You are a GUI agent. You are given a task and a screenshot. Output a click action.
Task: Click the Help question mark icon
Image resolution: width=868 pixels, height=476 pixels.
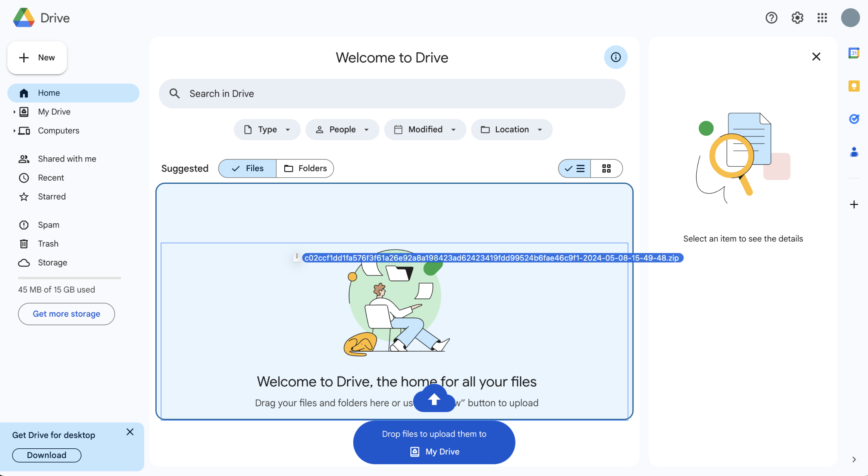771,18
